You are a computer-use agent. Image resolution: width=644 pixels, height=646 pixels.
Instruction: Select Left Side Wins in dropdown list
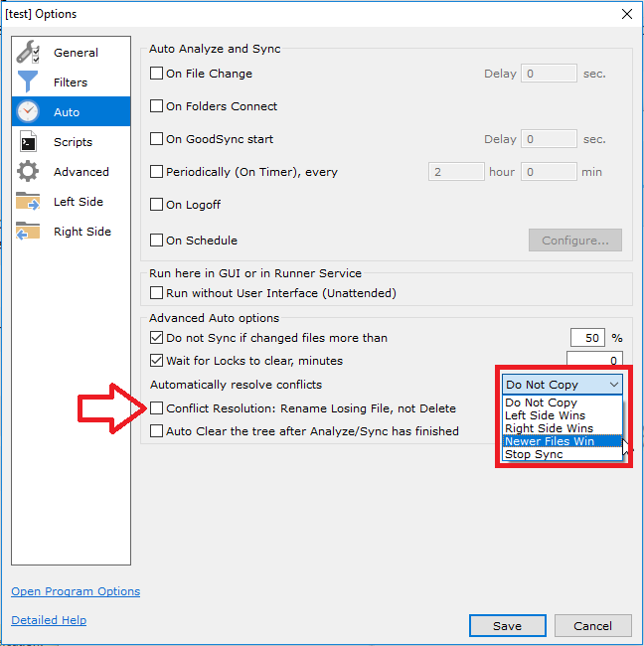[x=545, y=415]
